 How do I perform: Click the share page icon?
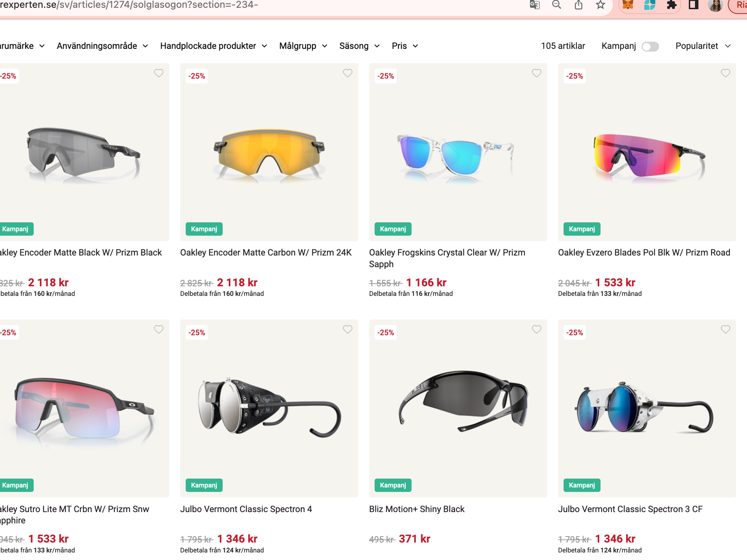point(578,5)
